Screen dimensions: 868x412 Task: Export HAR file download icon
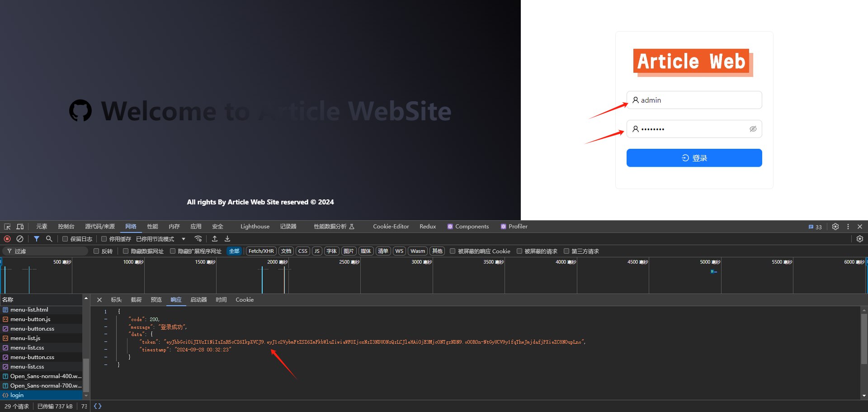pyautogui.click(x=227, y=239)
